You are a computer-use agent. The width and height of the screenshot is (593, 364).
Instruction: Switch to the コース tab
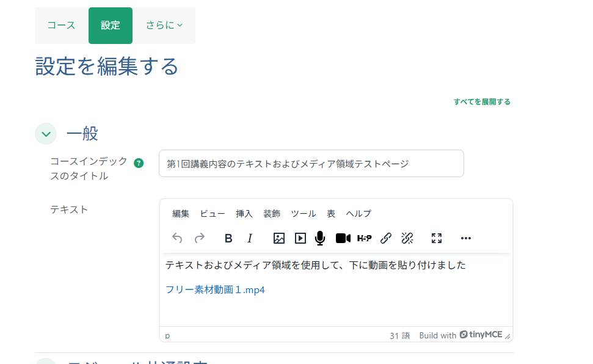click(x=61, y=26)
